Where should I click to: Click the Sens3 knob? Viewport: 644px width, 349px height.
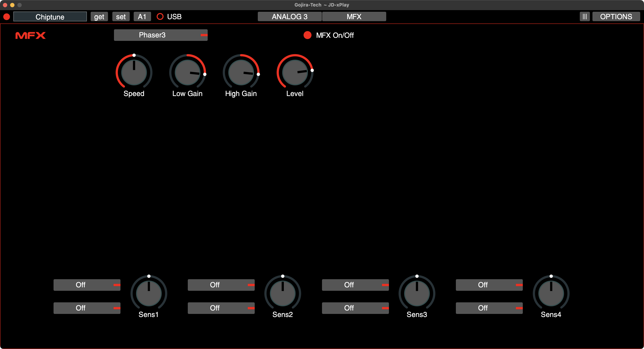417,293
